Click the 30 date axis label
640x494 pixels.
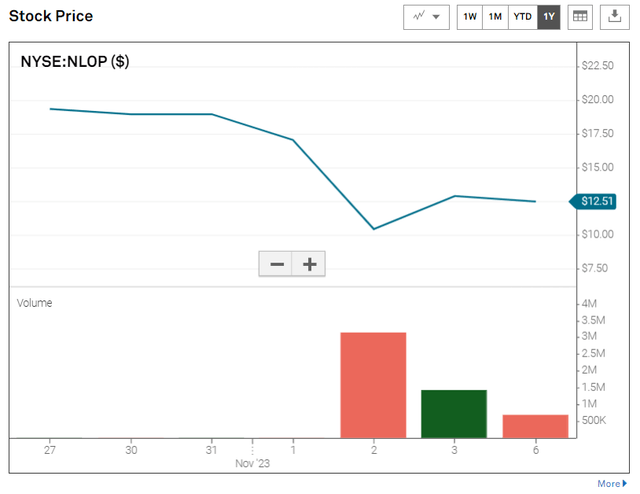[x=131, y=450]
